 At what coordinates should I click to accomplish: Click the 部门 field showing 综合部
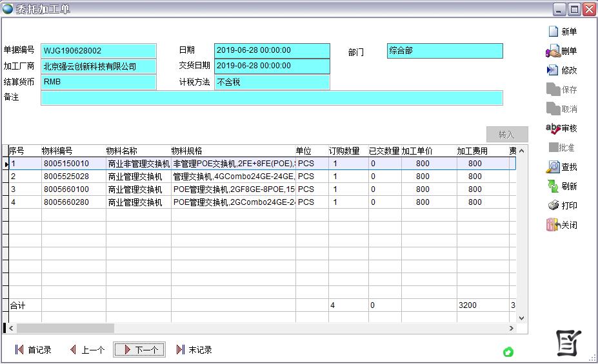pyautogui.click(x=444, y=51)
